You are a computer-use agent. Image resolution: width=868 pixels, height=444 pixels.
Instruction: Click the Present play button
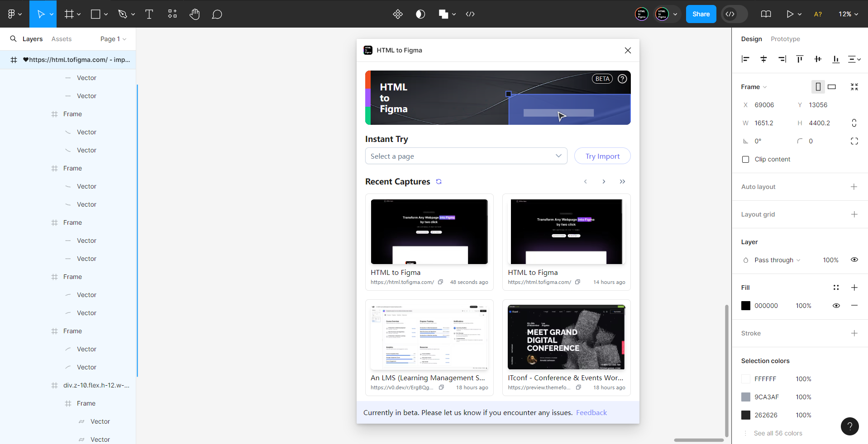790,14
